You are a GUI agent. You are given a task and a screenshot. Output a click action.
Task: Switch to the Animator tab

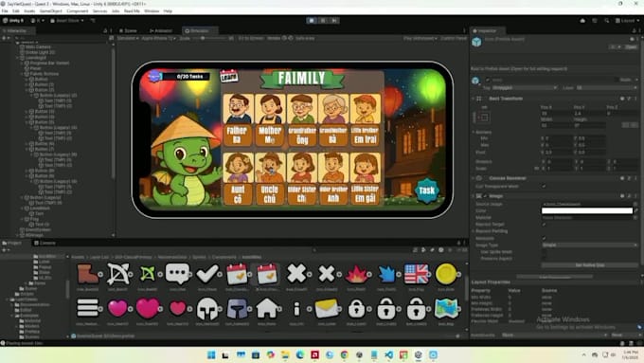161,30
